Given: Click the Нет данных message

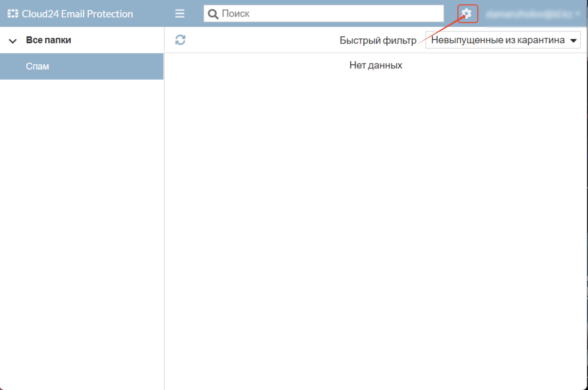Looking at the screenshot, I should pyautogui.click(x=375, y=65).
